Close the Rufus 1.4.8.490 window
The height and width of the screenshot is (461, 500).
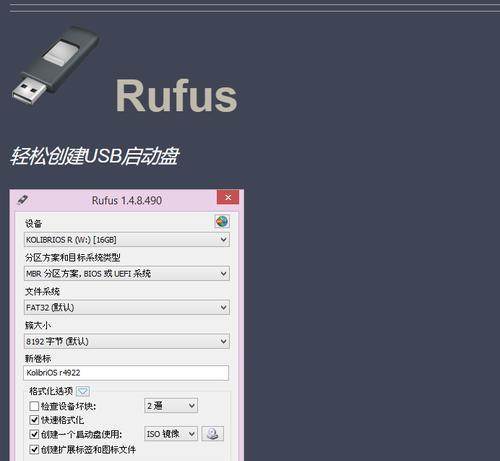click(x=228, y=197)
